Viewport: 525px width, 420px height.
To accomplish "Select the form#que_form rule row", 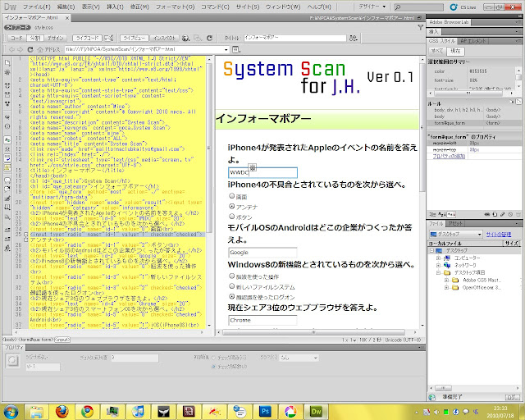I will 474,123.
